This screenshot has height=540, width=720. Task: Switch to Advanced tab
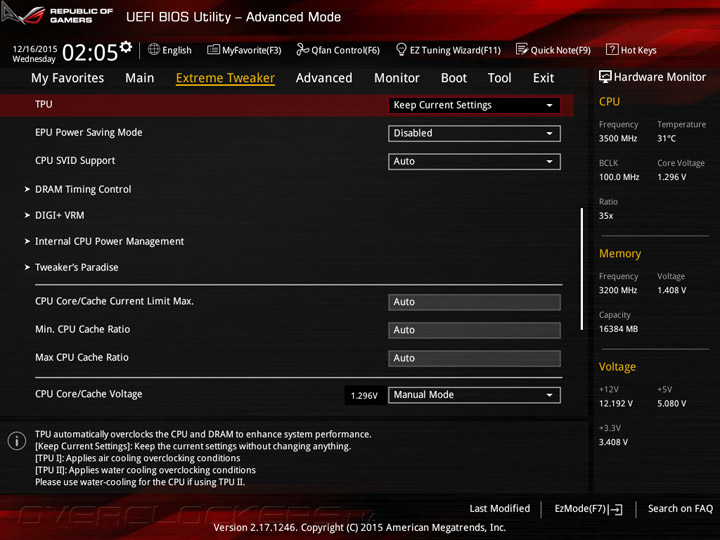(x=324, y=78)
